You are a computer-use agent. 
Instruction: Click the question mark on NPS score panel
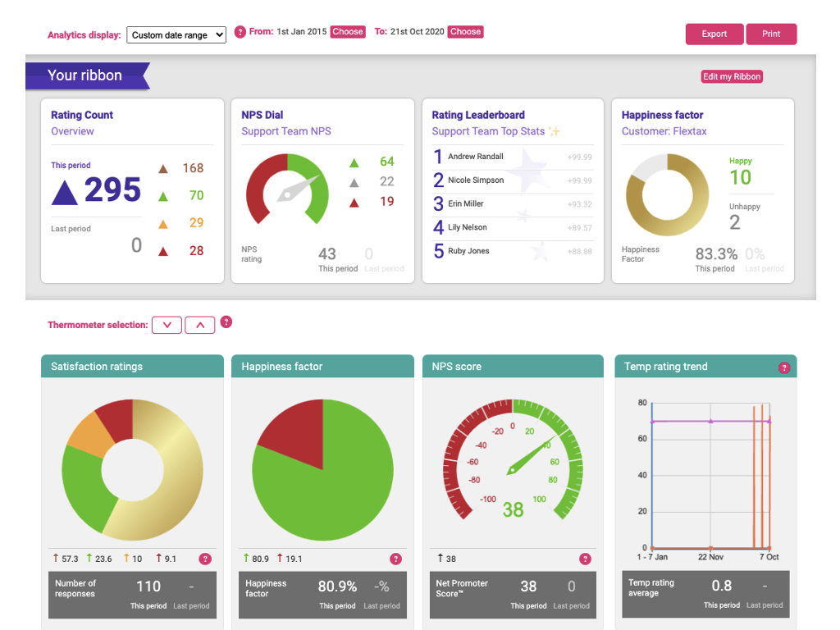pyautogui.click(x=586, y=559)
